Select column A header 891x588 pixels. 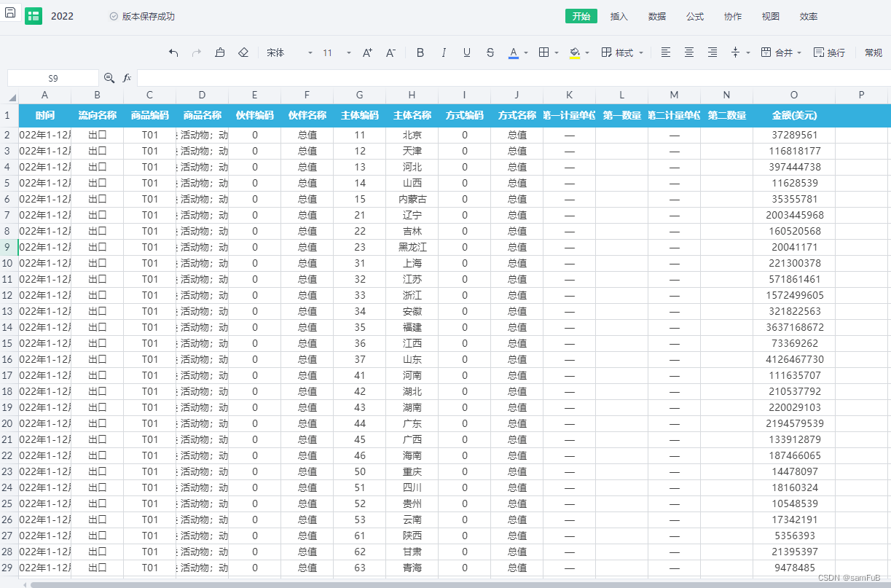click(45, 95)
